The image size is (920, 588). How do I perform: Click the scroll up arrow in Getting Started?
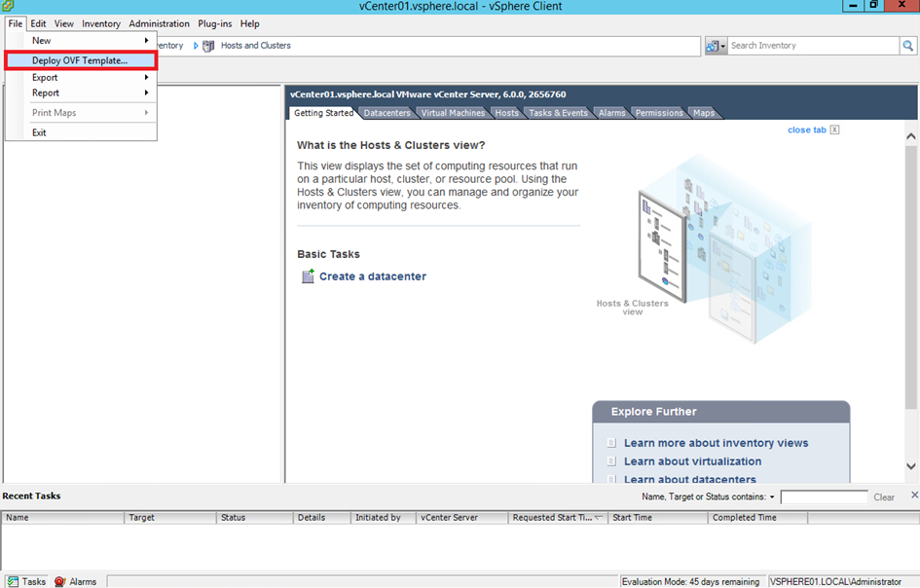(910, 136)
